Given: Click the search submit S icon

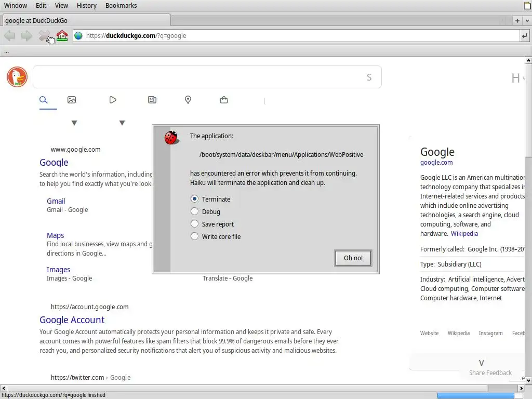Looking at the screenshot, I should click(x=369, y=77).
